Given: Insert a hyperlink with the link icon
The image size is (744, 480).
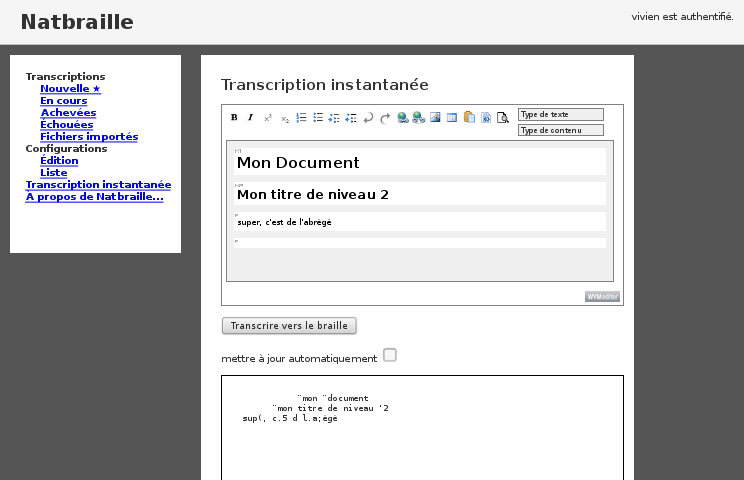Looking at the screenshot, I should tap(402, 118).
